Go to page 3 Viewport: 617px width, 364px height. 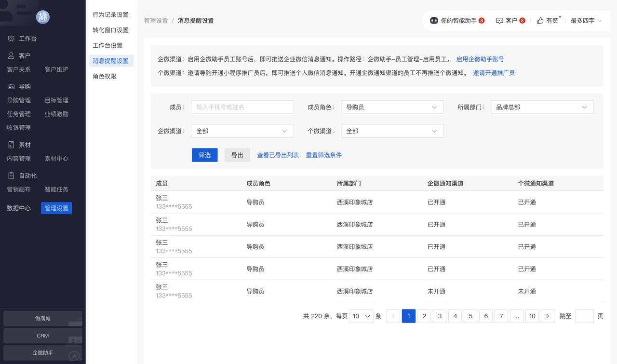[x=440, y=316]
